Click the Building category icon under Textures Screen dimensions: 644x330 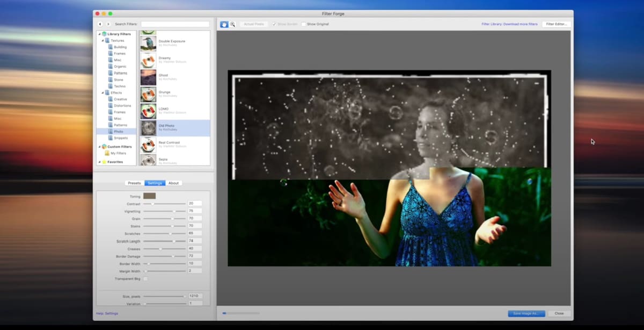click(111, 47)
